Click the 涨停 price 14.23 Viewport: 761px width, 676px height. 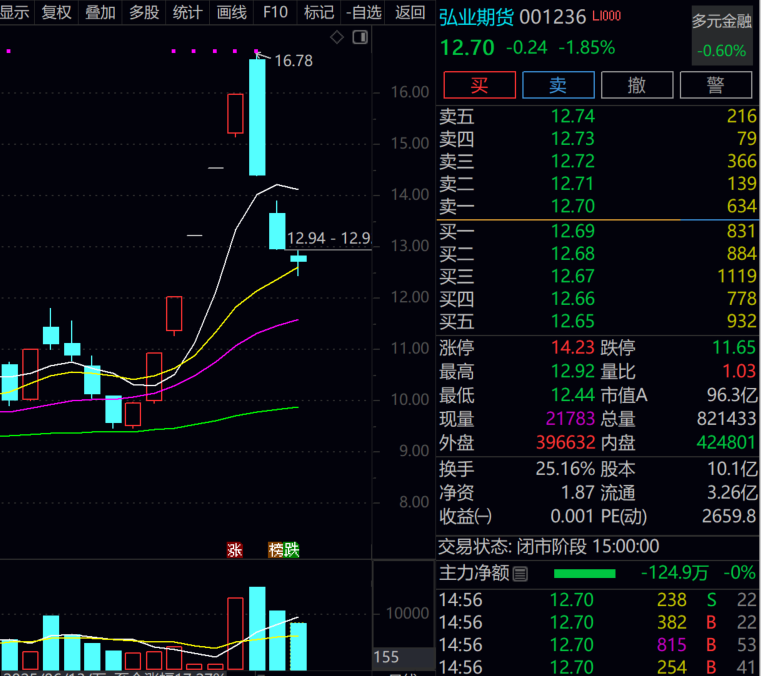(x=573, y=347)
